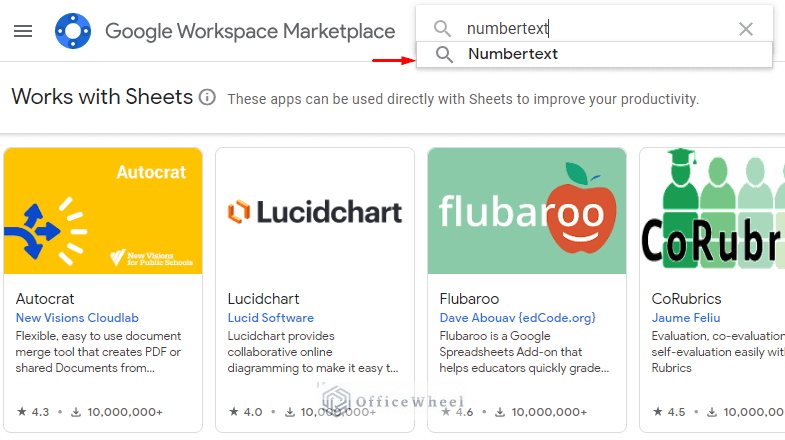Select the Numbertext search suggestion
The height and width of the screenshot is (440, 785).
pyautogui.click(x=594, y=54)
